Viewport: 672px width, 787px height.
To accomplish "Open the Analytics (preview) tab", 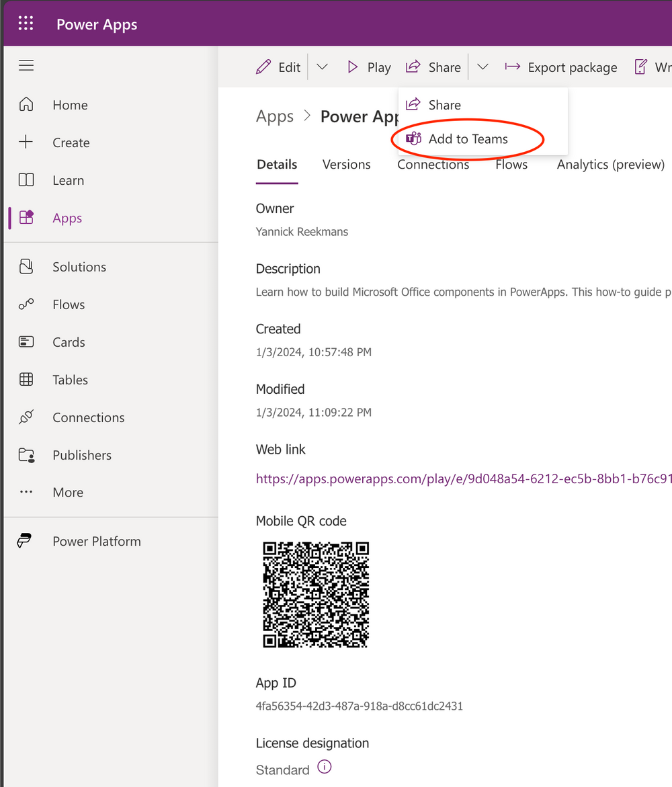I will click(x=609, y=164).
